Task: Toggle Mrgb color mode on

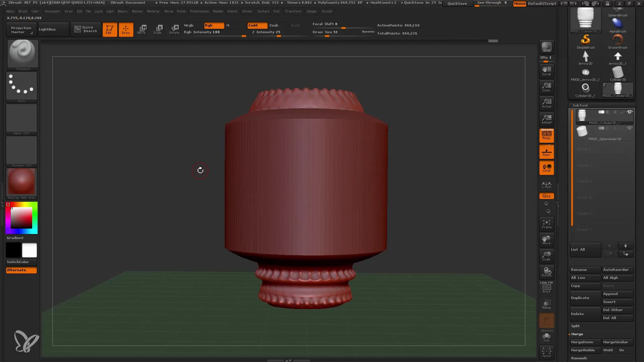Action: pyautogui.click(x=189, y=25)
